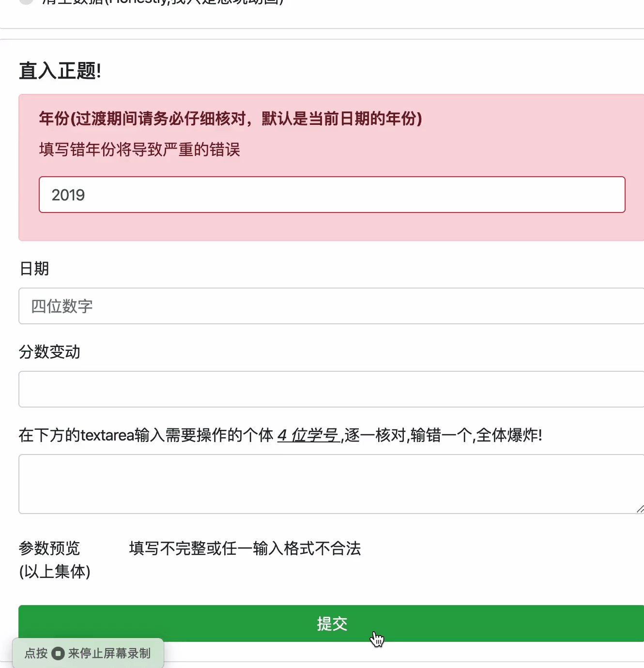Click the 日期 input with 四位数字 placeholder
The image size is (644, 668).
point(332,306)
